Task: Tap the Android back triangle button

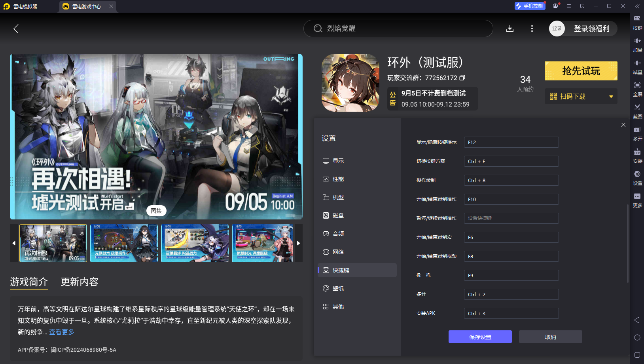Action: (x=637, y=320)
